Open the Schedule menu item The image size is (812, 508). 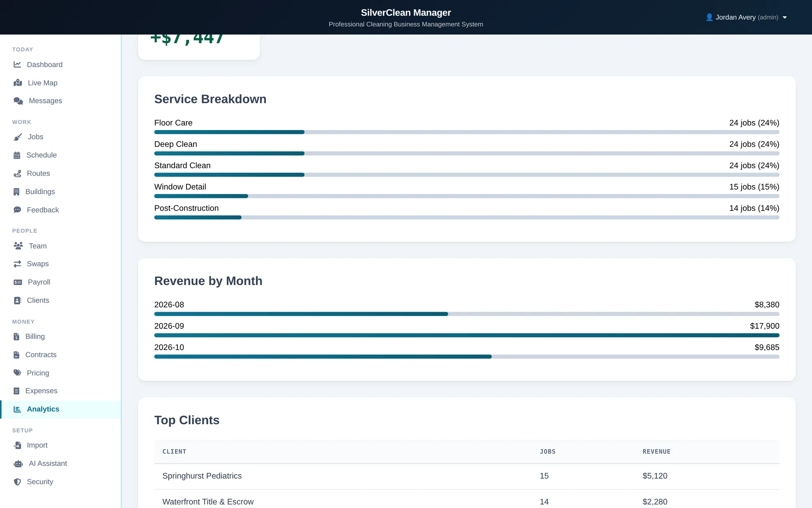click(x=61, y=155)
